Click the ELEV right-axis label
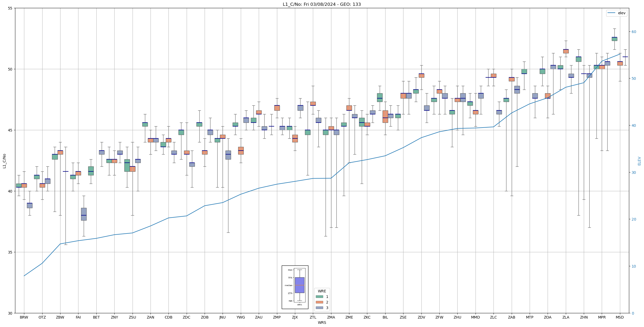This screenshot has height=327, width=644. [x=639, y=161]
